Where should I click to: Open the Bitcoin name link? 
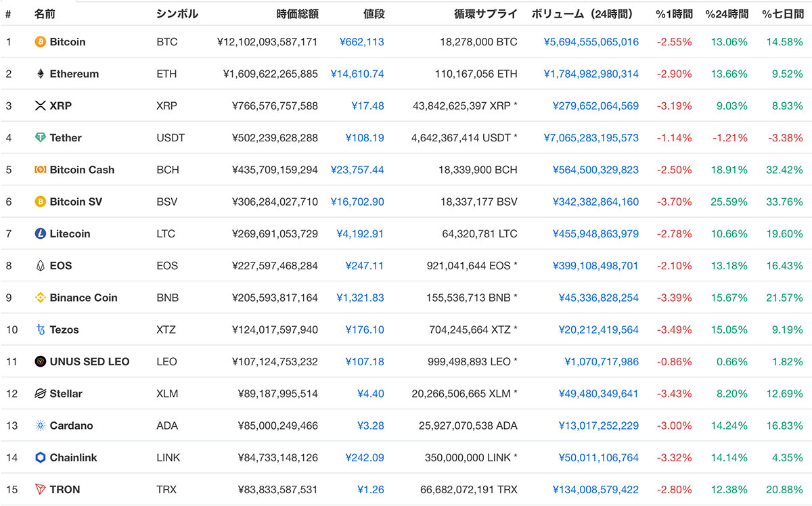68,42
